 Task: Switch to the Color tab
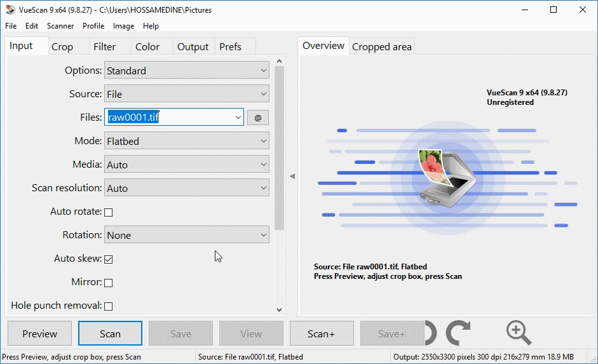[152, 47]
